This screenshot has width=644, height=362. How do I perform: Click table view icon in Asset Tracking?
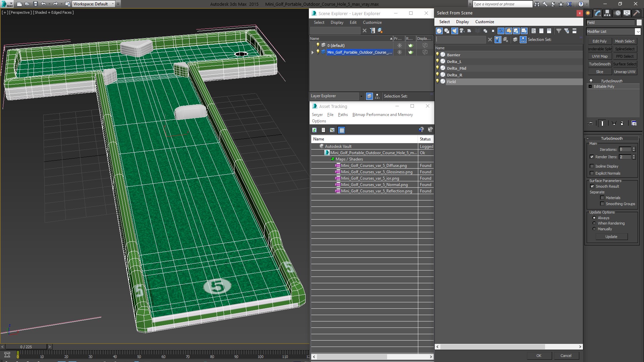[x=341, y=130]
